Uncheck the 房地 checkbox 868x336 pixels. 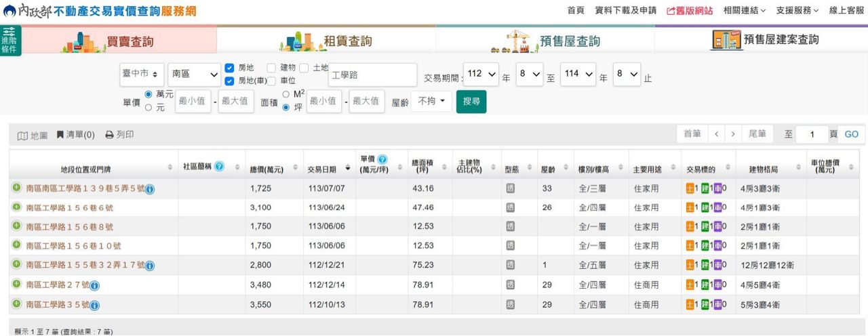[229, 68]
